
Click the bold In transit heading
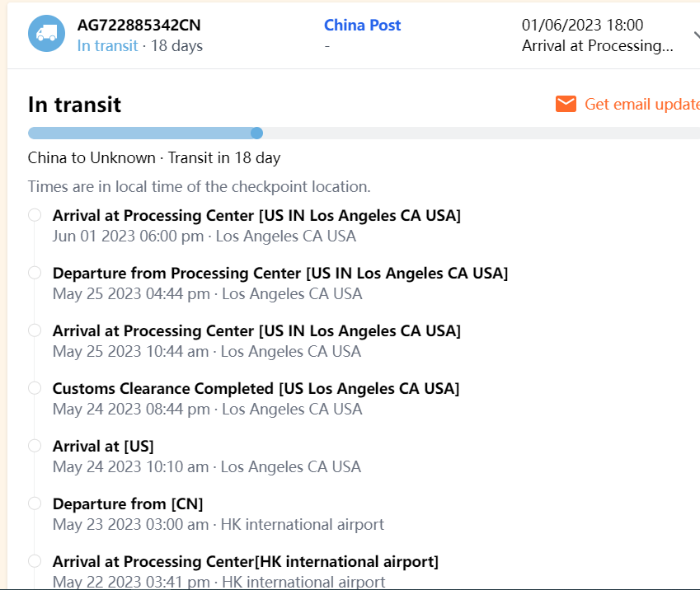pyautogui.click(x=74, y=105)
